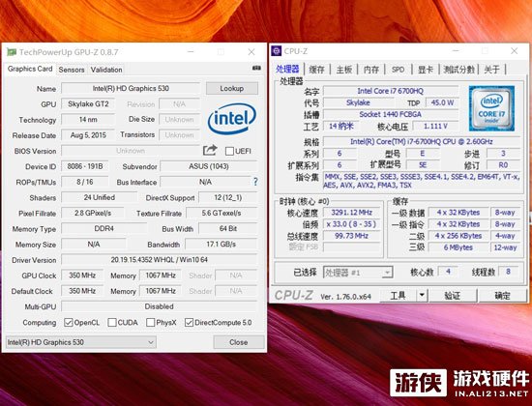This screenshot has height=406, width=532.
Task: Expand the 工具 tools arrow dropdown
Action: coord(422,296)
